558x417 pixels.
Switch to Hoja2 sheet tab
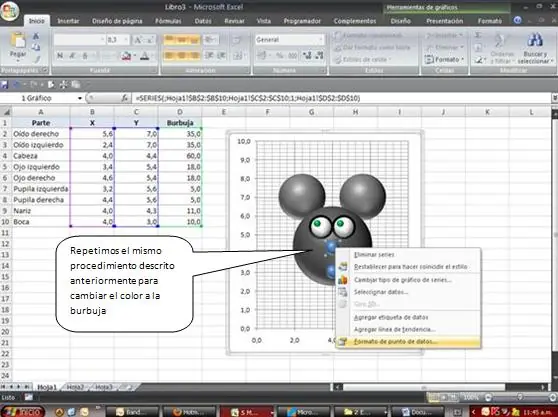click(75, 387)
